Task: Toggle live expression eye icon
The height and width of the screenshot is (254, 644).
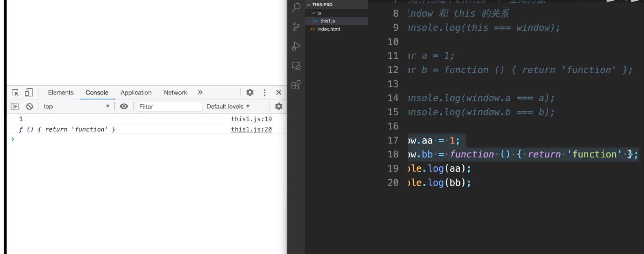Action: pos(124,106)
